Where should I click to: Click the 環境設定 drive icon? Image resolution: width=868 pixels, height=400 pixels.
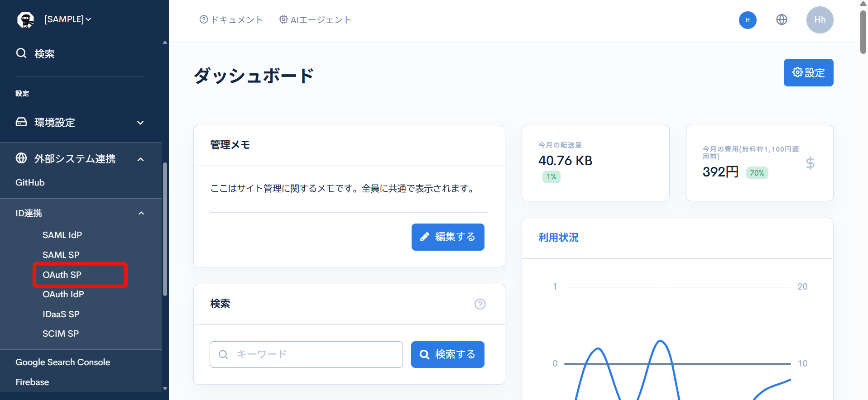21,122
